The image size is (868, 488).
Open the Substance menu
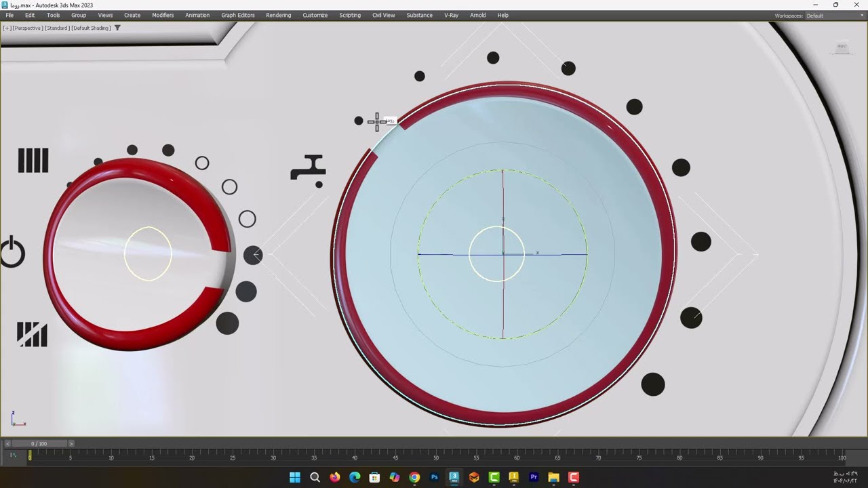(x=419, y=15)
